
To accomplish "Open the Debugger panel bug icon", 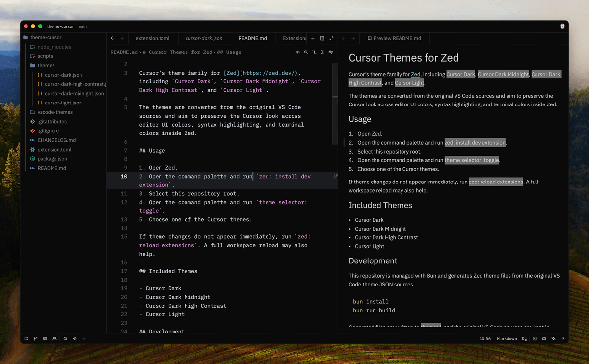I will click(544, 338).
